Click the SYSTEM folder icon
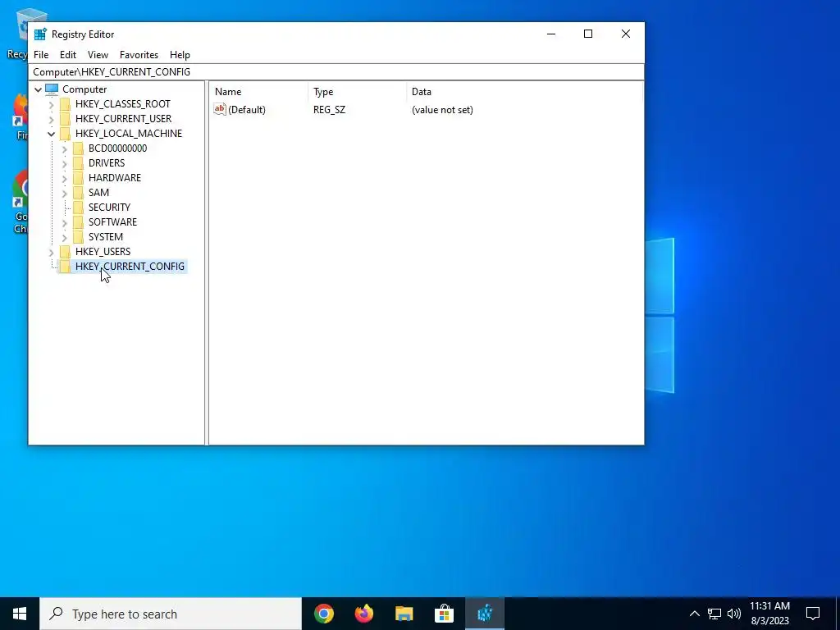 point(78,237)
